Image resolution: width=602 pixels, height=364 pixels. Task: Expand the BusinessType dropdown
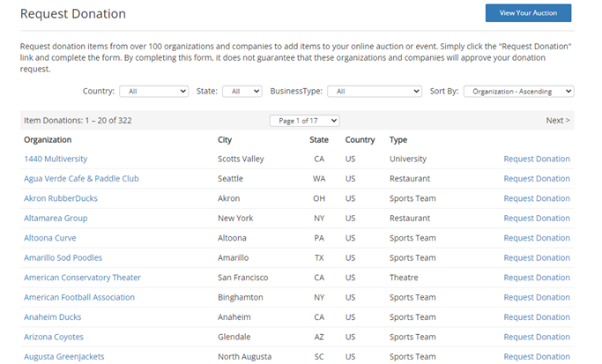pyautogui.click(x=375, y=92)
